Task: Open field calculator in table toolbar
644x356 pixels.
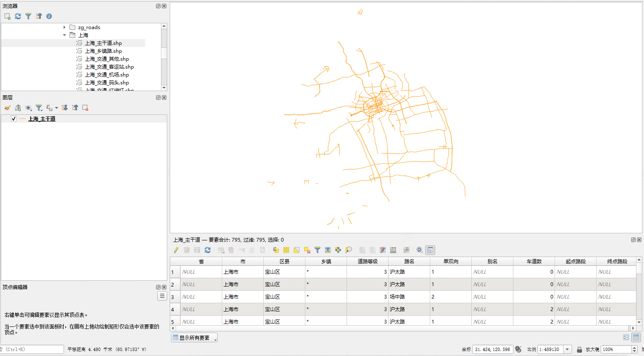Action: point(393,250)
